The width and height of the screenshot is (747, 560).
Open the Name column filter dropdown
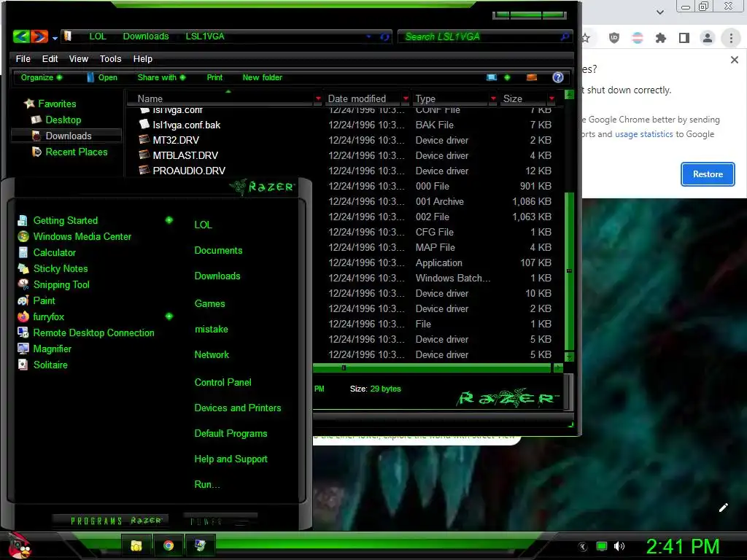pyautogui.click(x=318, y=98)
